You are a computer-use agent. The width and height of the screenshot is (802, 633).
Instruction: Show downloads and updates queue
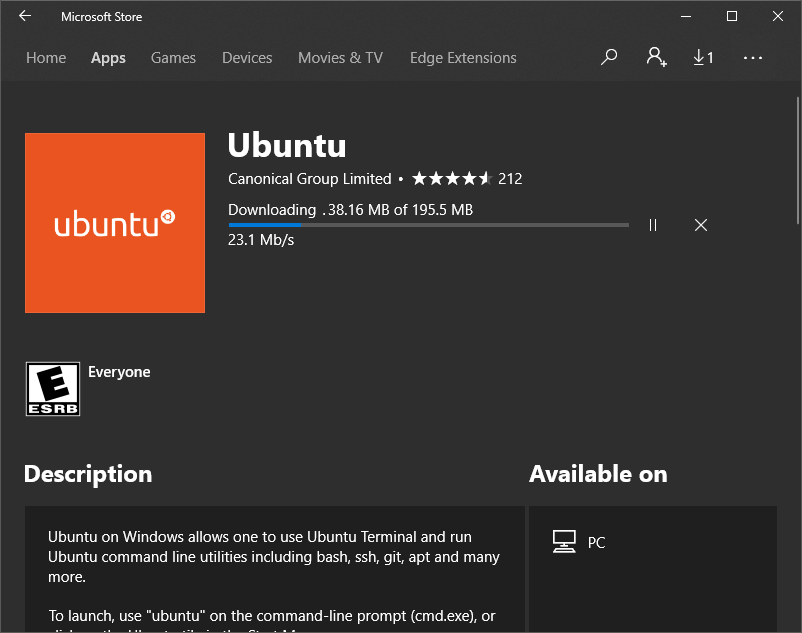coord(703,57)
